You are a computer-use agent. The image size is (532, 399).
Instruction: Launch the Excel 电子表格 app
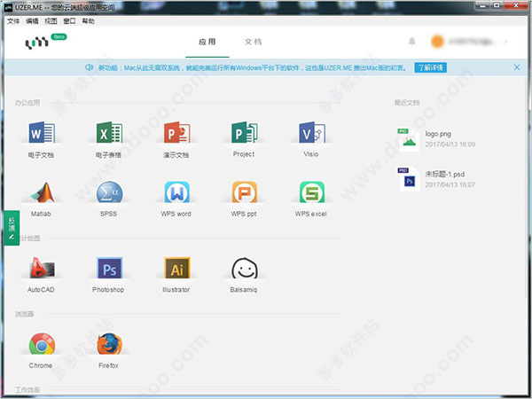(109, 133)
